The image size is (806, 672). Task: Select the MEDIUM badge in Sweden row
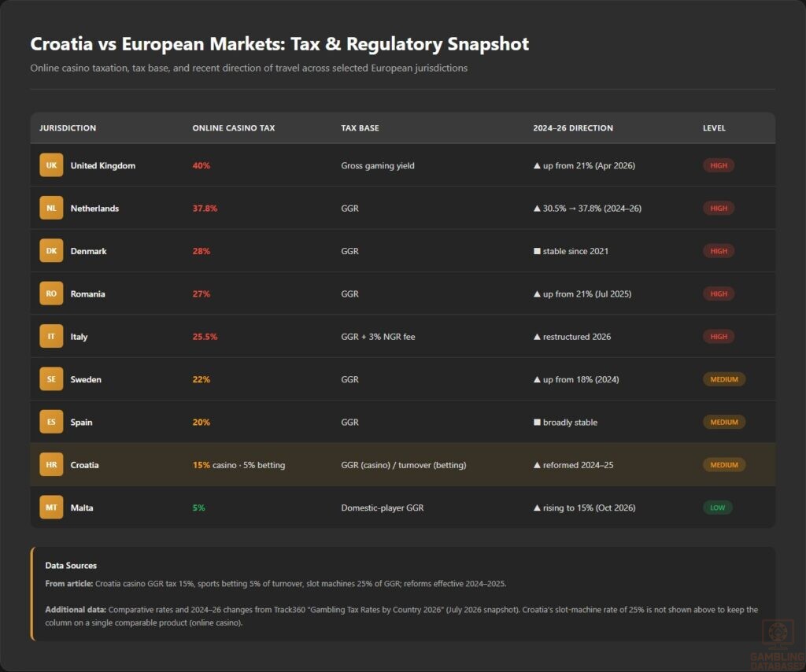click(x=724, y=379)
